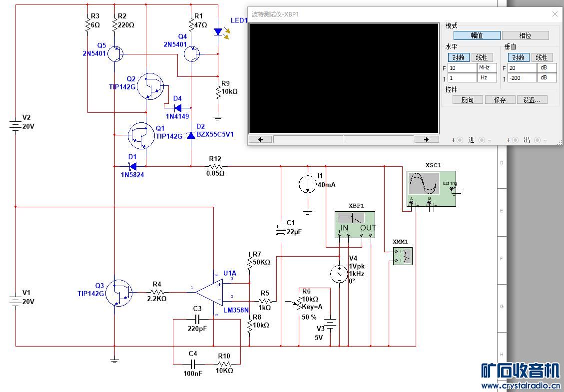Select battery V3 5V
The height and width of the screenshot is (392, 564).
point(330,323)
